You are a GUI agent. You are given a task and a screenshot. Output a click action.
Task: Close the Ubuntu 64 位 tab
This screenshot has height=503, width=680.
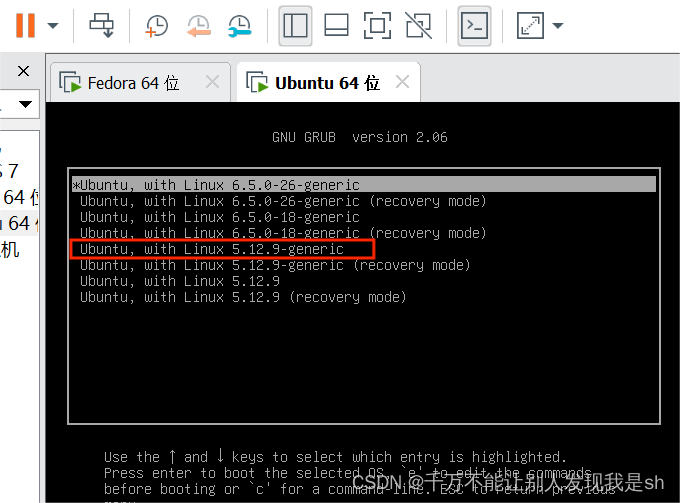point(402,82)
